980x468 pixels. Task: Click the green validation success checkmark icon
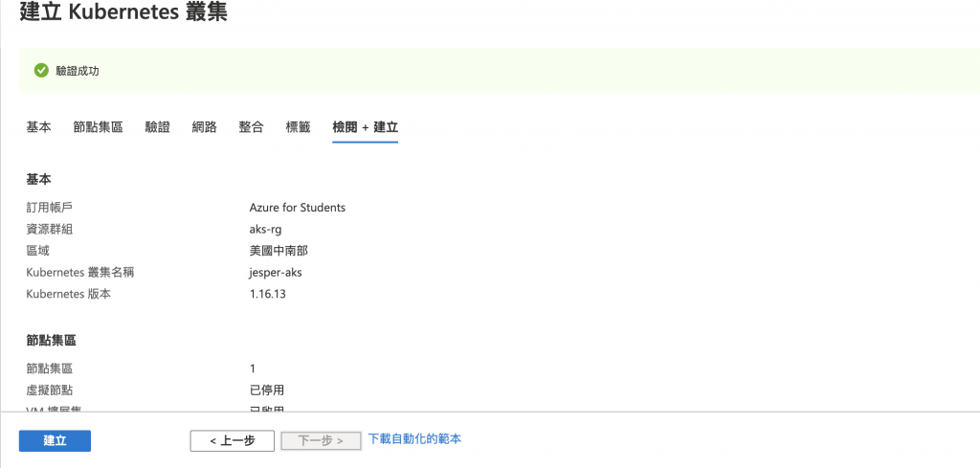point(41,71)
